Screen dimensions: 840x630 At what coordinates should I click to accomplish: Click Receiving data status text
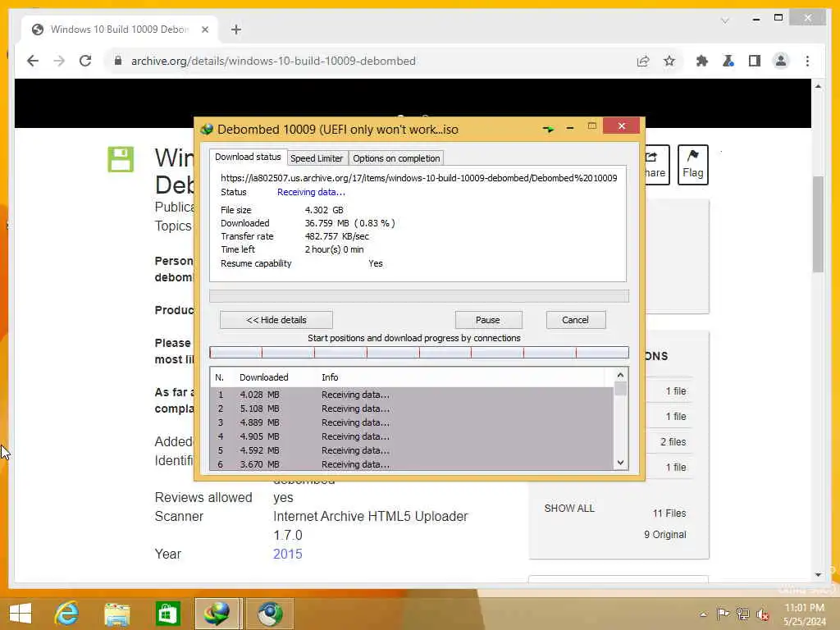311,192
